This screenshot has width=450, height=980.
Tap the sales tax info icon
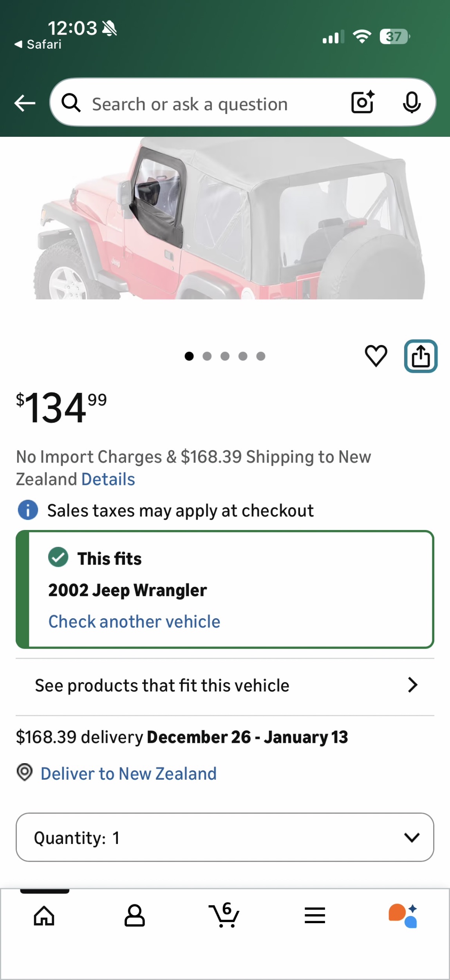click(x=28, y=510)
